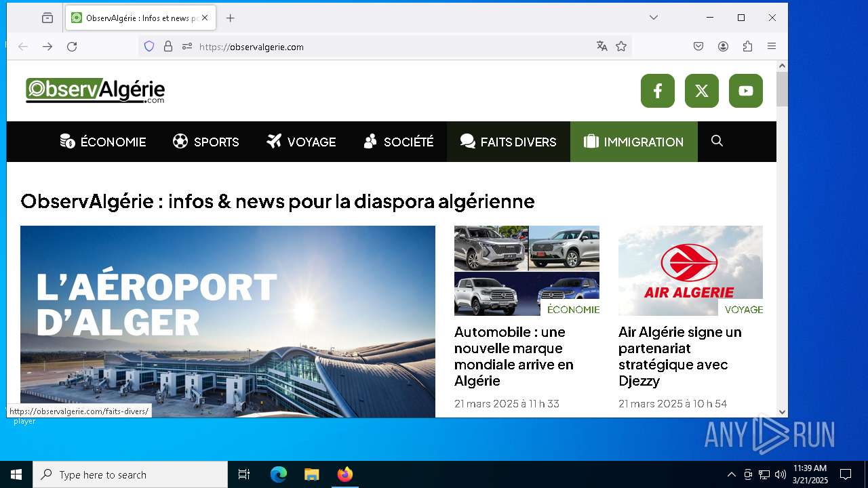
Task: Click the vertical scrollbar thumb
Action: (782, 89)
